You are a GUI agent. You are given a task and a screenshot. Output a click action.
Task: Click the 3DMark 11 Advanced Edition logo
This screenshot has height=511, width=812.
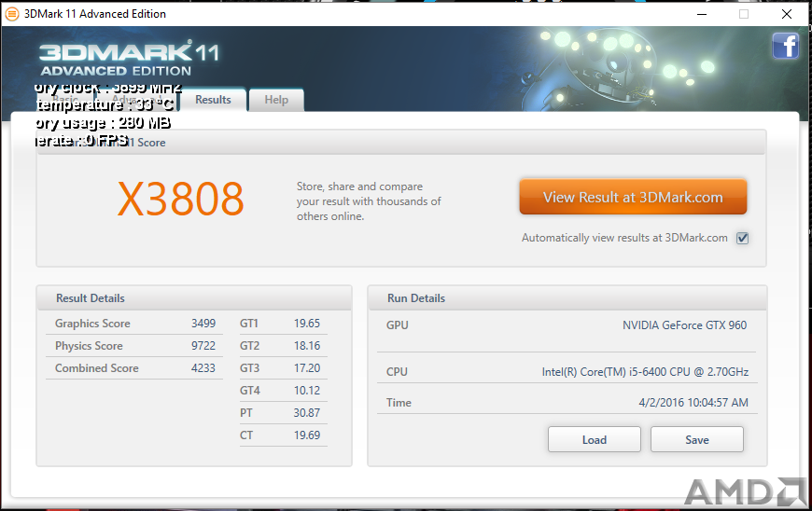coord(129,59)
